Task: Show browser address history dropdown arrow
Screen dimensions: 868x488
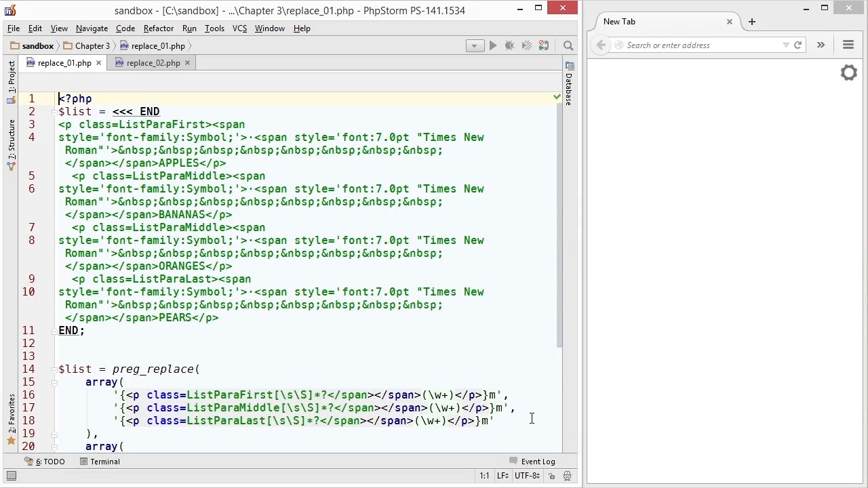Action: click(786, 45)
